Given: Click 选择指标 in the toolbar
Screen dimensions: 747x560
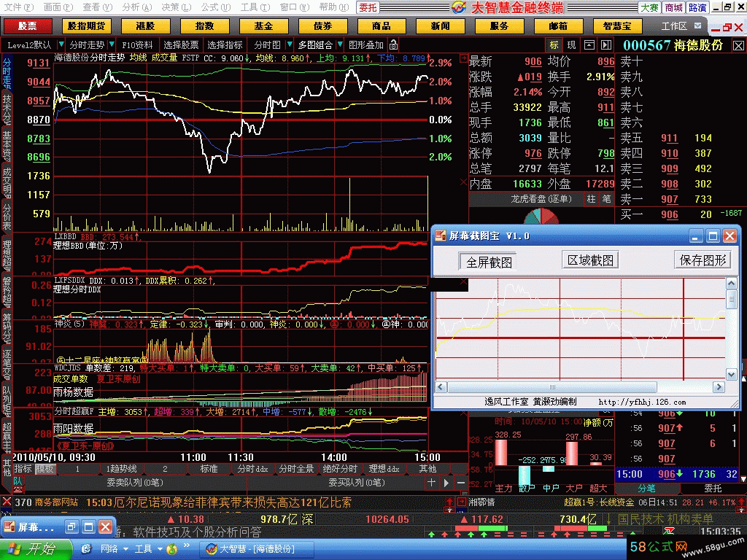Looking at the screenshot, I should click(225, 44).
